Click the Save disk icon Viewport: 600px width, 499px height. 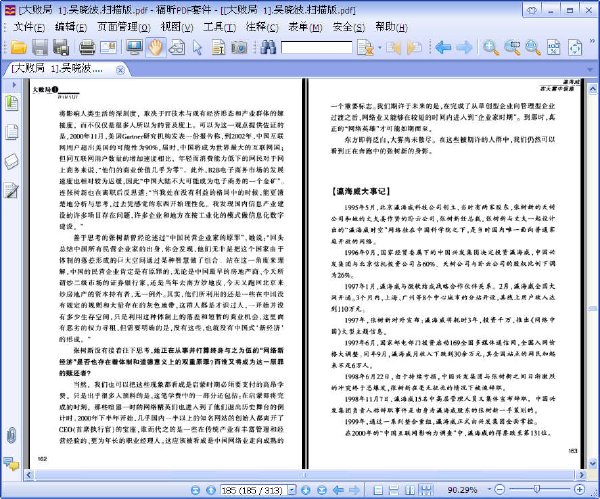(40, 47)
